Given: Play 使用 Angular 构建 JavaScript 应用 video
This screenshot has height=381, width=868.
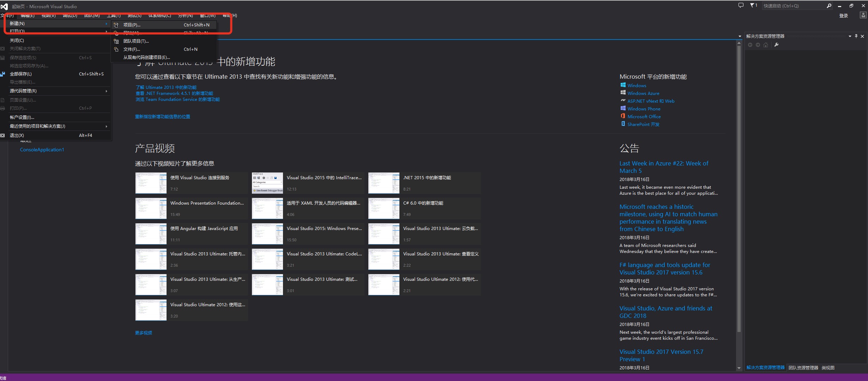Looking at the screenshot, I should (192, 234).
